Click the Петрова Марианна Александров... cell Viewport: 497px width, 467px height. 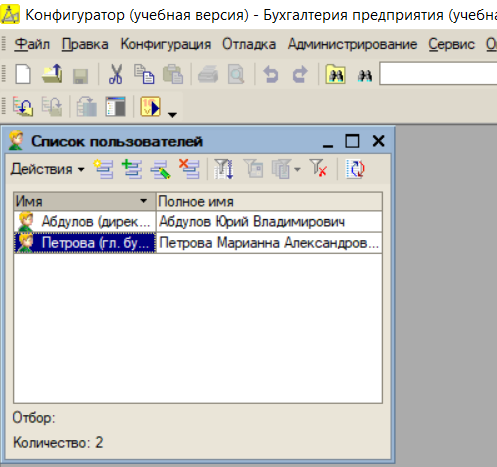(269, 243)
